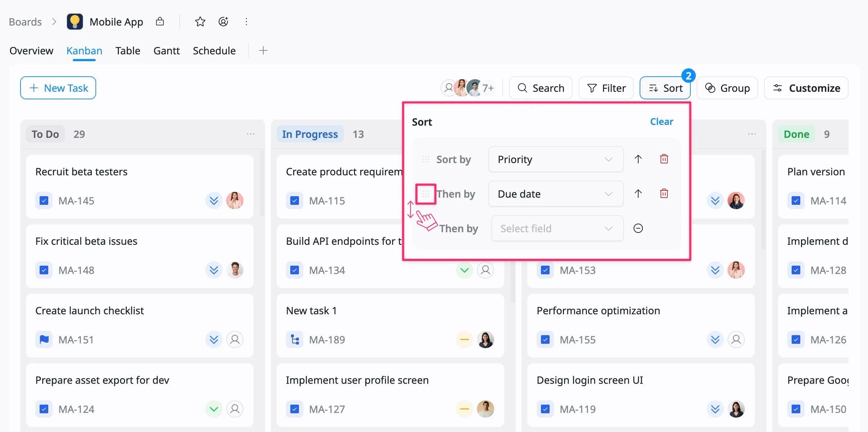
Task: Click the MA-114 task ID
Action: [x=828, y=201]
